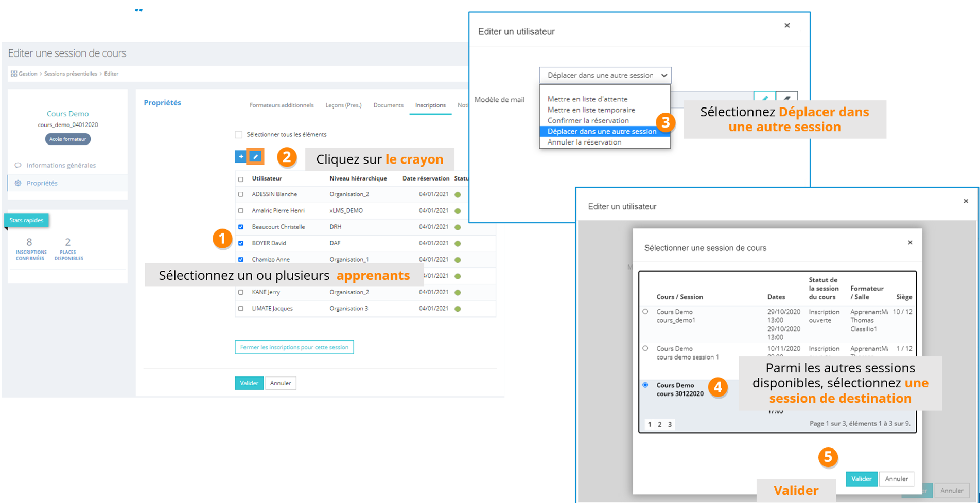This screenshot has height=503, width=980.
Task: Select the Cours Demo cours_demo1 radio button
Action: (x=645, y=312)
